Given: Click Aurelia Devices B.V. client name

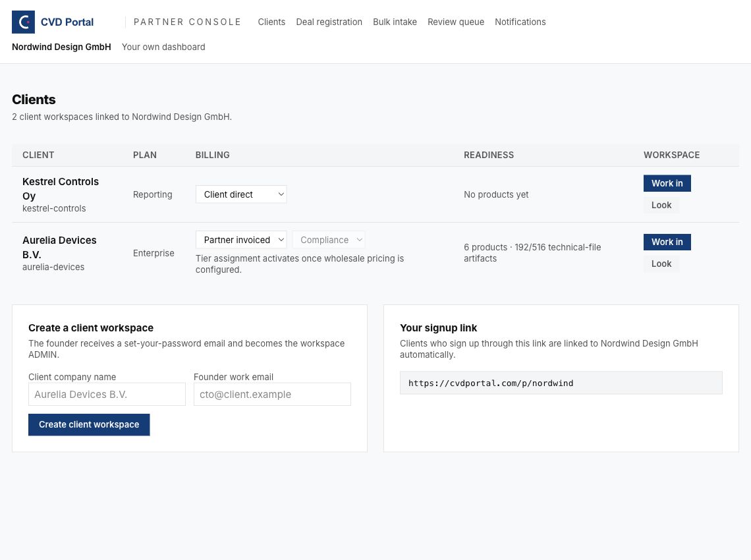Looking at the screenshot, I should pos(59,247).
